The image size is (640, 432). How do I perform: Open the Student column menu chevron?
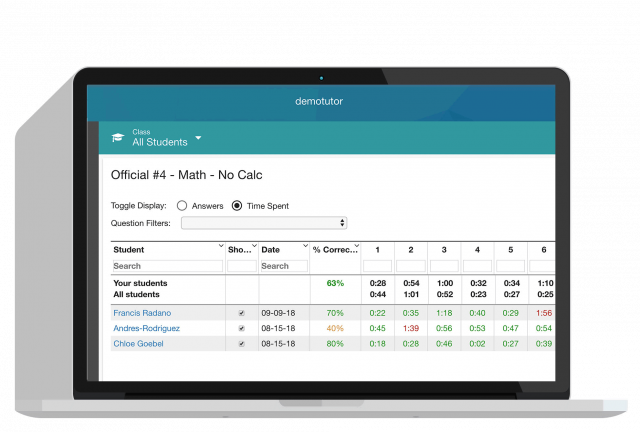pyautogui.click(x=220, y=247)
